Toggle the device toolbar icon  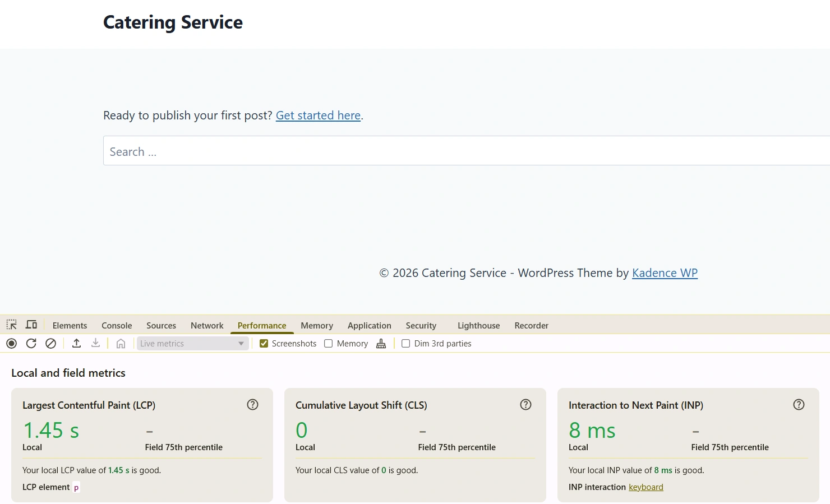31,325
